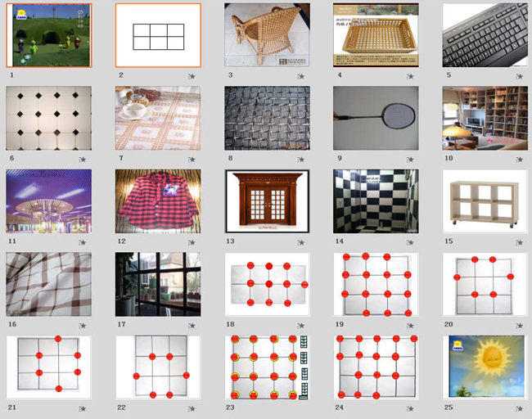Choose slide 12 with the red plaid shirt
The height and width of the screenshot is (419, 532).
(158, 201)
